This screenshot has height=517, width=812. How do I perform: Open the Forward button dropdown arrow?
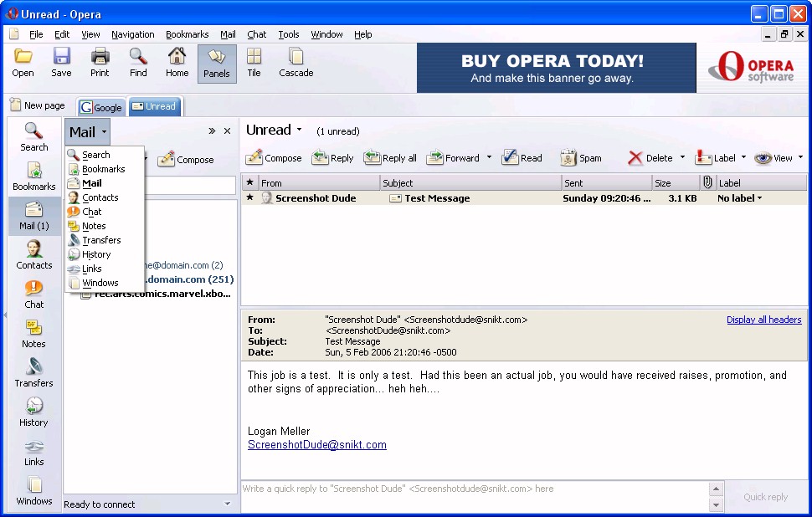point(490,158)
